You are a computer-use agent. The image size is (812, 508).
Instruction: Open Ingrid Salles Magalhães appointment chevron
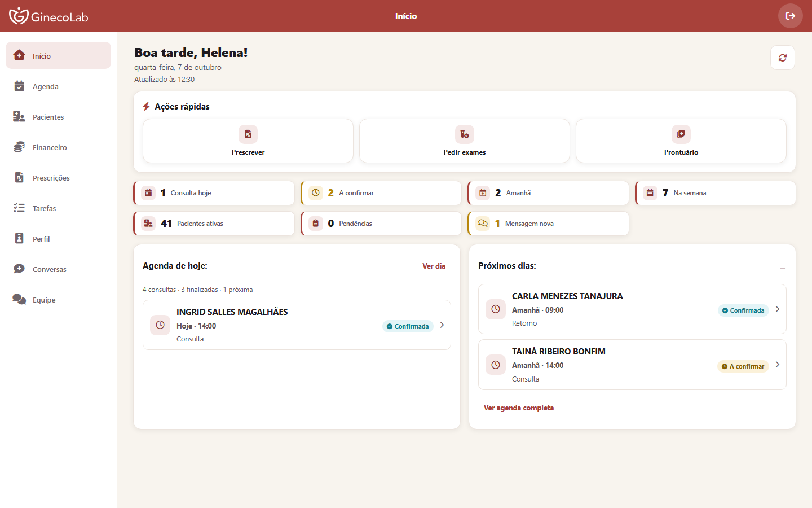coord(442,325)
